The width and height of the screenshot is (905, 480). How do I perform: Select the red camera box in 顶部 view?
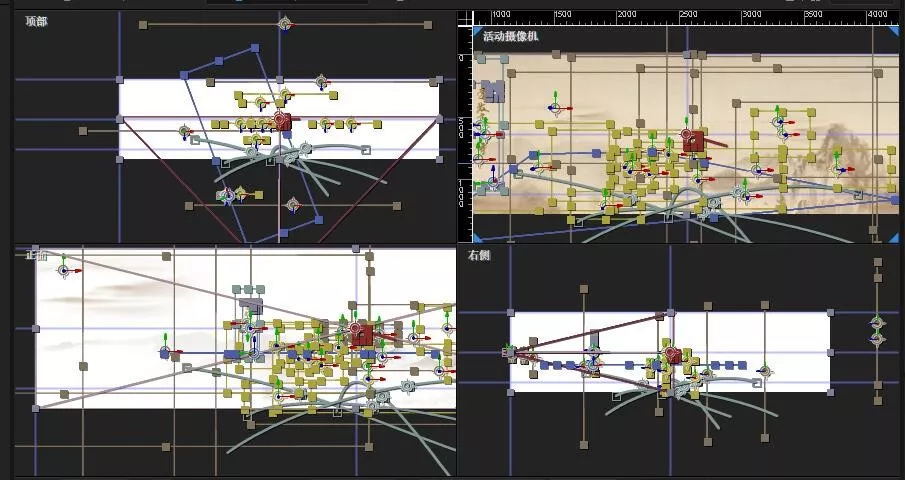pos(285,122)
